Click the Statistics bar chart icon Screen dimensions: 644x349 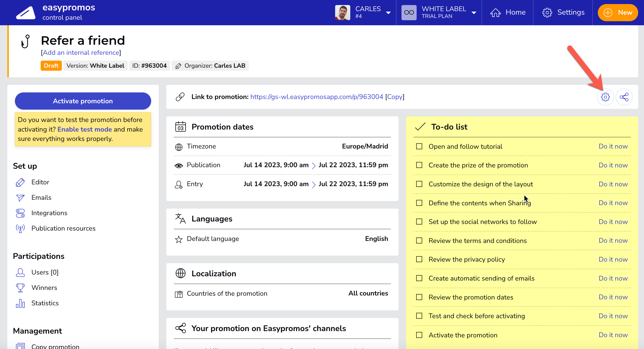pos(20,303)
